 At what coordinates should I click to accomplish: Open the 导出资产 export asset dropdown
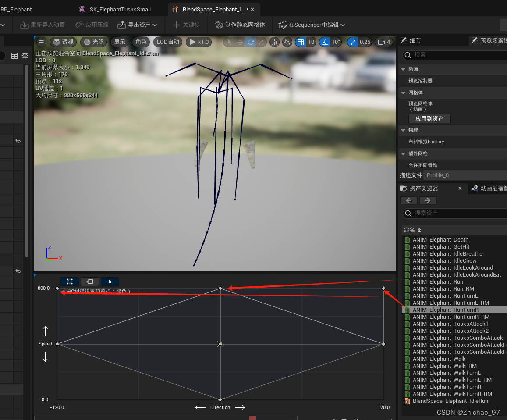[137, 25]
